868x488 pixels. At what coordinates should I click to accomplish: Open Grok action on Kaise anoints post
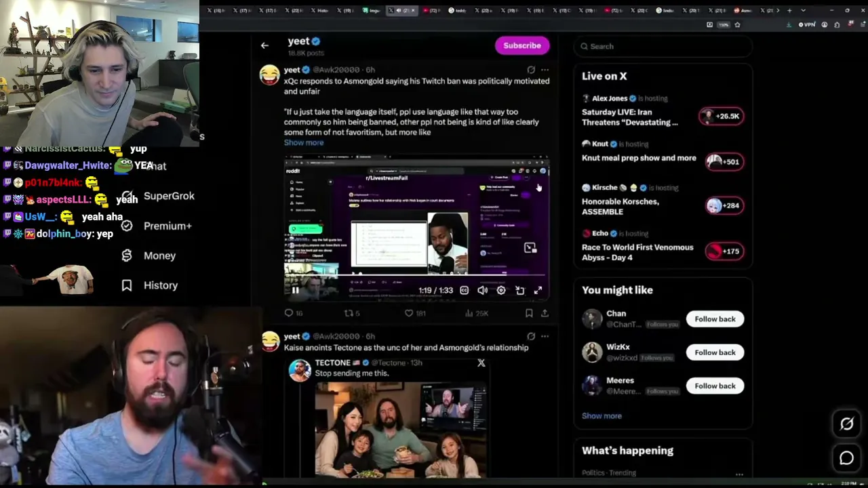pos(531,336)
